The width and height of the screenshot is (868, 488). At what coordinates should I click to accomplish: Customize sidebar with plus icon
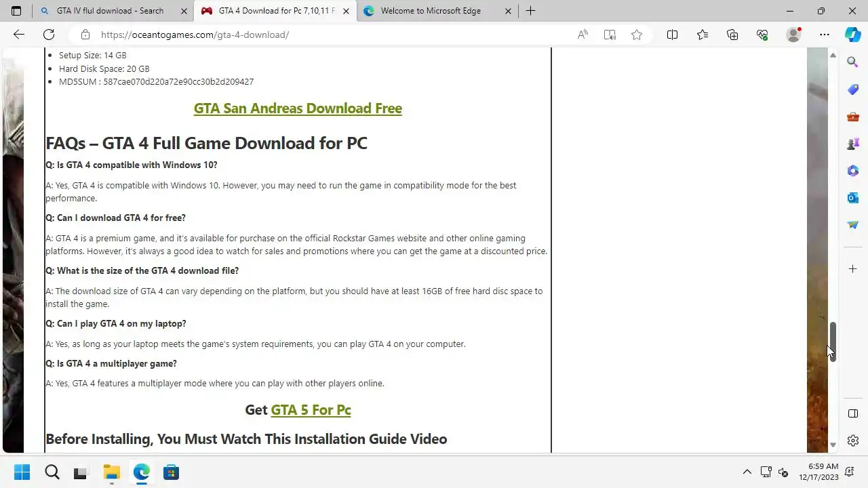(x=853, y=269)
